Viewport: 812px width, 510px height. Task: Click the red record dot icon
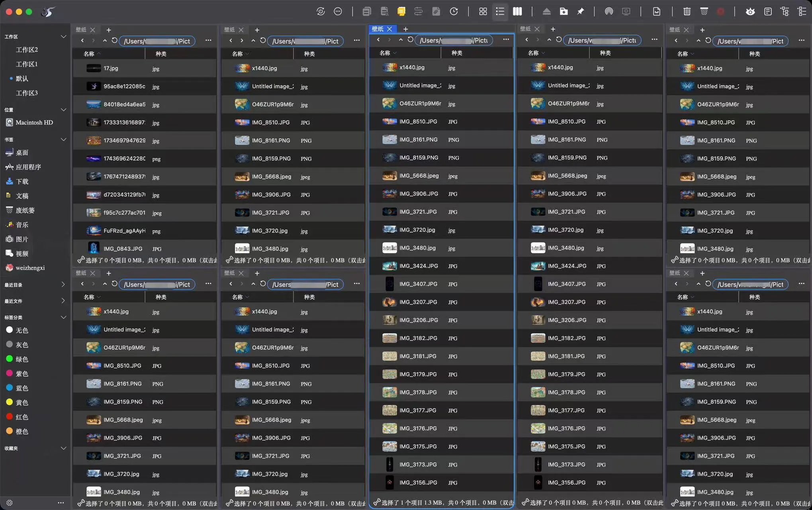721,12
